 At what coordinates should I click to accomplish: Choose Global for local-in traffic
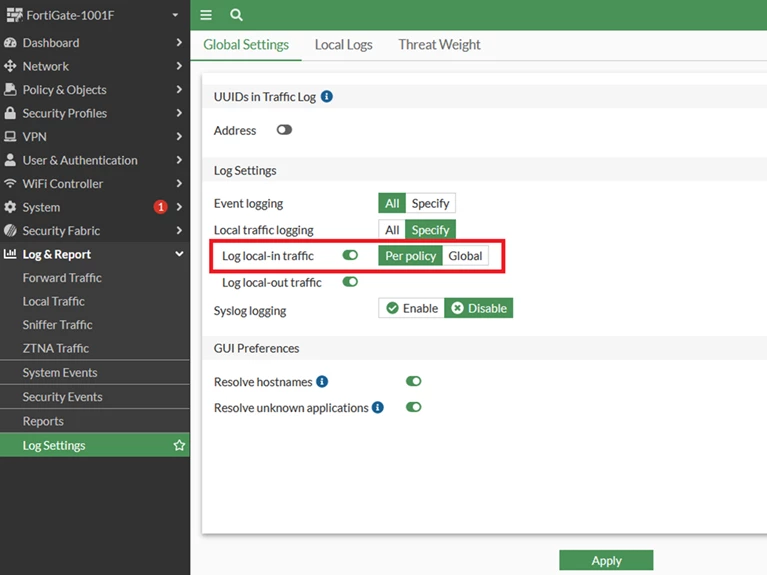tap(465, 255)
